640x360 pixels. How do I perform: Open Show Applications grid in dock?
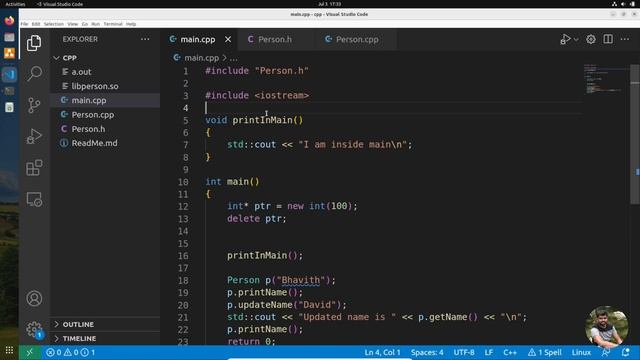9,350
